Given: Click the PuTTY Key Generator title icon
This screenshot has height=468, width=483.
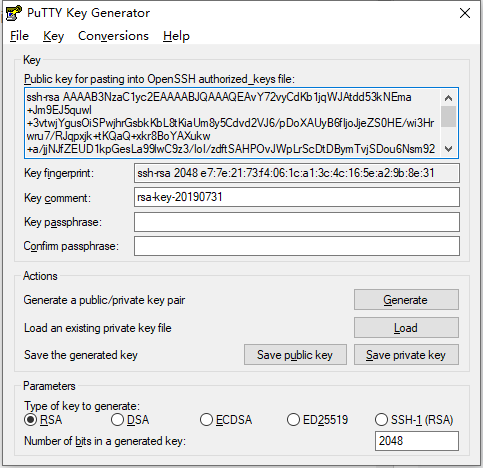Looking at the screenshot, I should pos(13,13).
